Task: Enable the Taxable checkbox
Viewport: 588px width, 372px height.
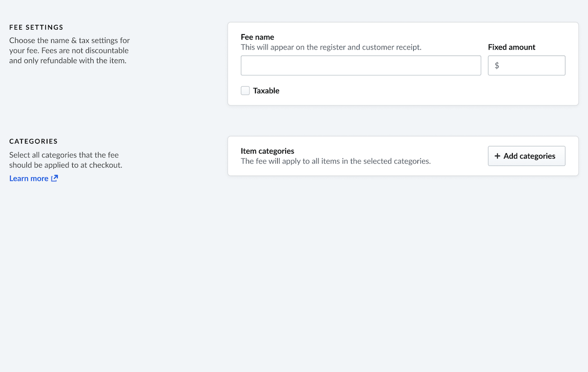Action: click(x=245, y=91)
